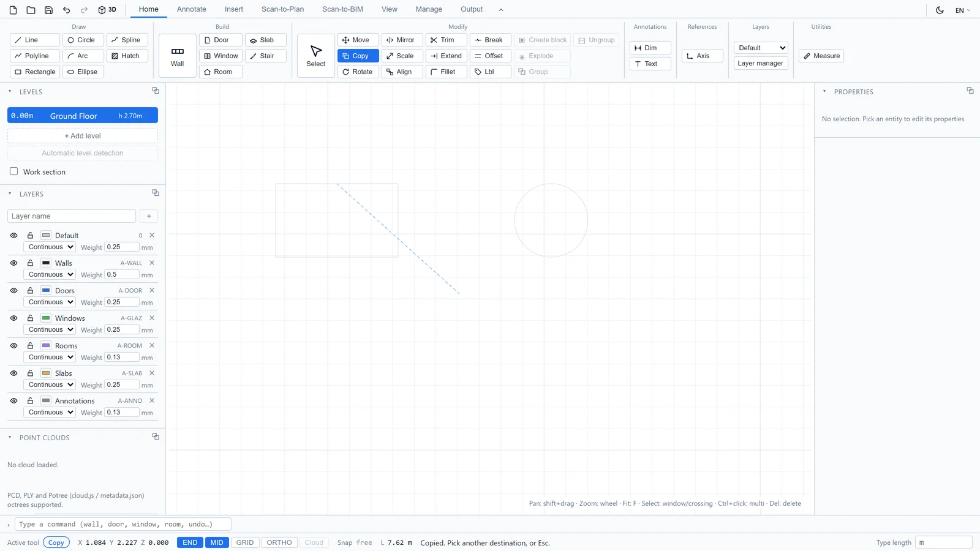Open the Scan-to-BIM tab
Screen dimensions: 980x551
click(342, 9)
